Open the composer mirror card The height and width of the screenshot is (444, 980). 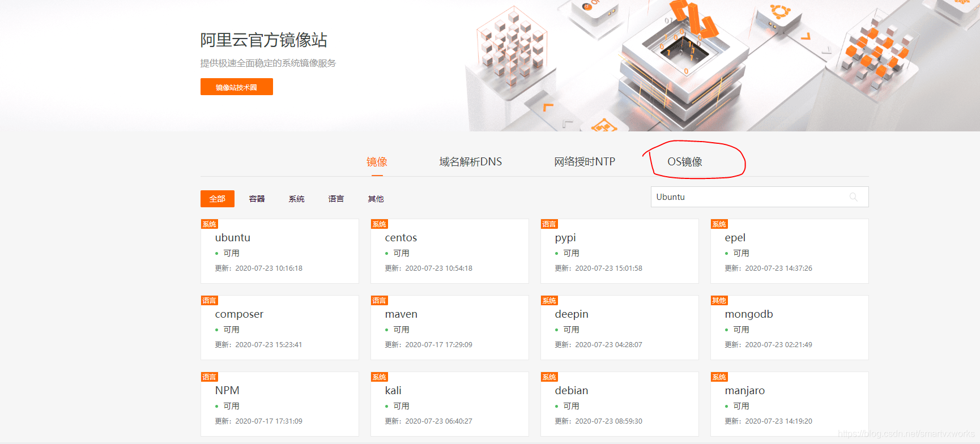[x=280, y=327]
